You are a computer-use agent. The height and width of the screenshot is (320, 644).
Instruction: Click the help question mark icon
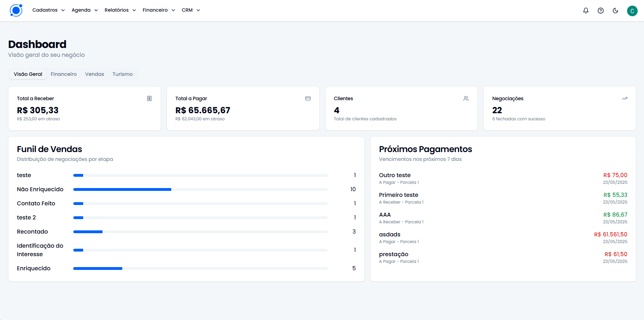click(x=600, y=10)
